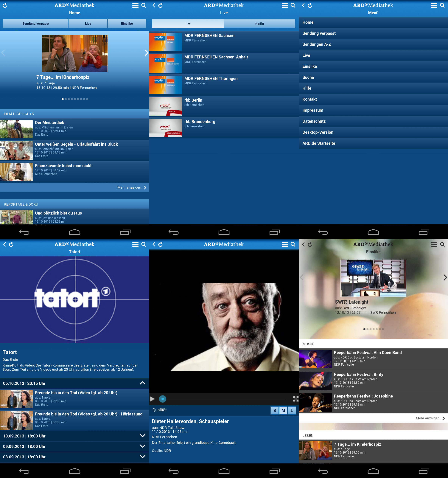Go back from the Live screen
The image size is (448, 478).
(154, 5)
